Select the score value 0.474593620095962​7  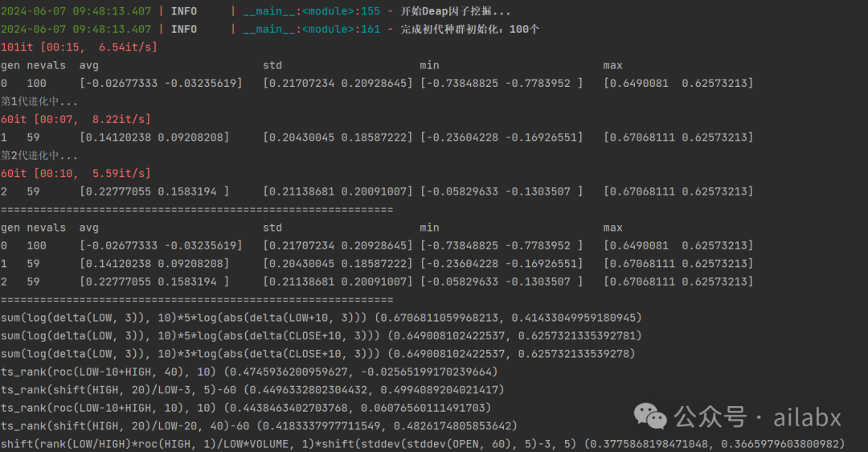(289, 372)
